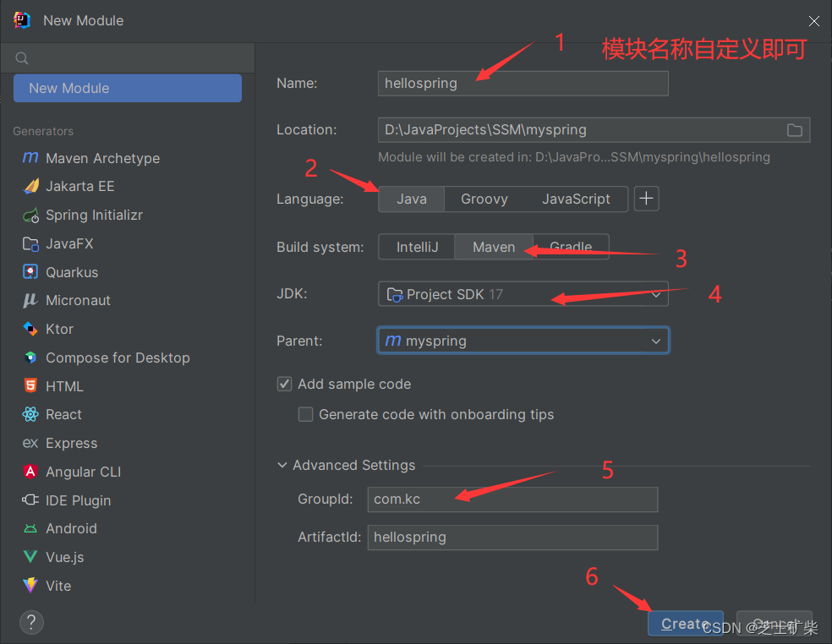Image resolution: width=832 pixels, height=644 pixels.
Task: Browse location with folder icon
Action: 794,130
